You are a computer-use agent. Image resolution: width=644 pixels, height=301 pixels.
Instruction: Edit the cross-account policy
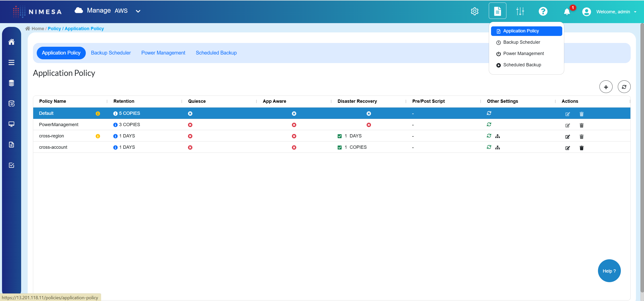pos(568,148)
